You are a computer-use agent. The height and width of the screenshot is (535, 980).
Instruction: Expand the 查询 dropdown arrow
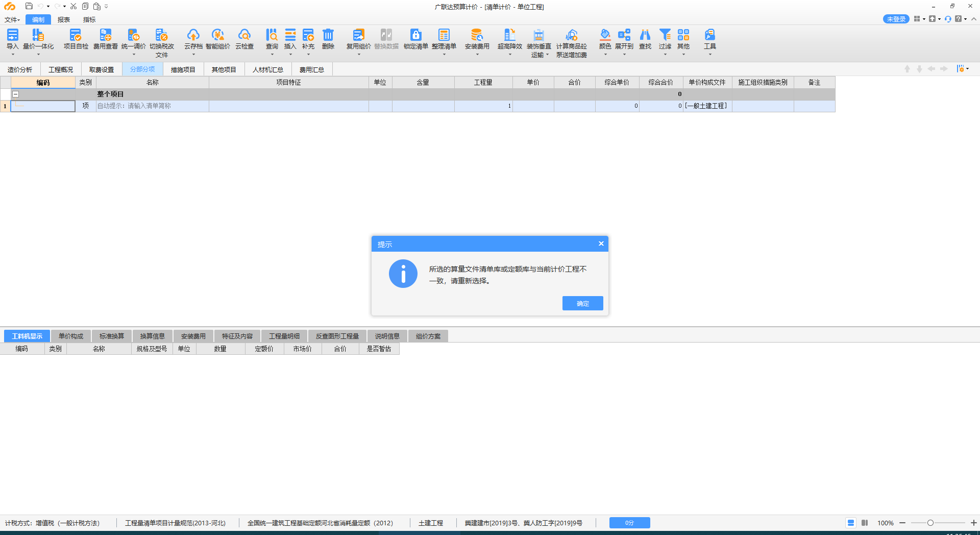point(272,54)
